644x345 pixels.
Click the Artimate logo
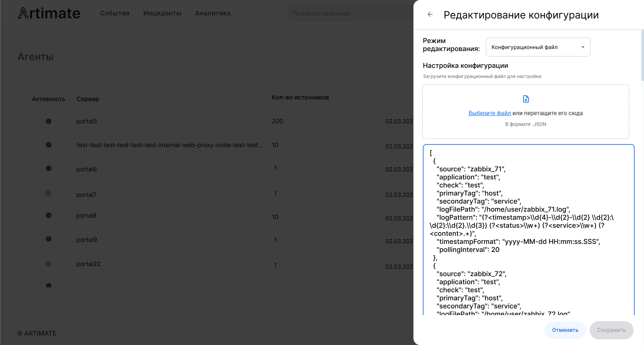(x=49, y=13)
